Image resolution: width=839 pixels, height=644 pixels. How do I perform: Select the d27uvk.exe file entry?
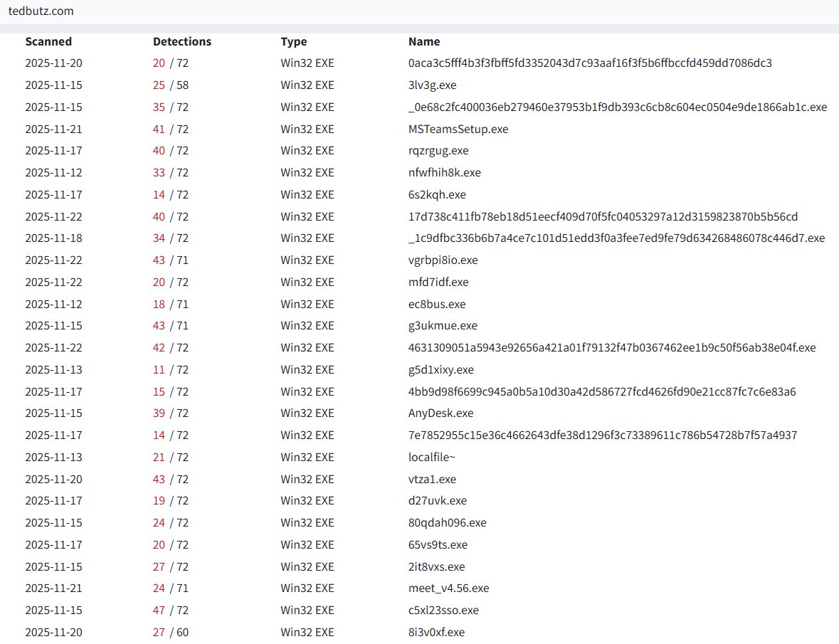(438, 500)
